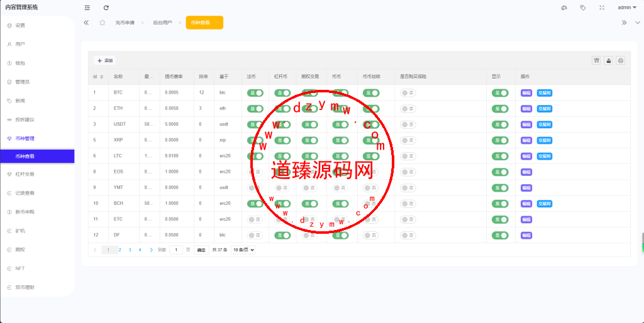
Task: Click the 共 37 条 total count text
Action: [219, 249]
